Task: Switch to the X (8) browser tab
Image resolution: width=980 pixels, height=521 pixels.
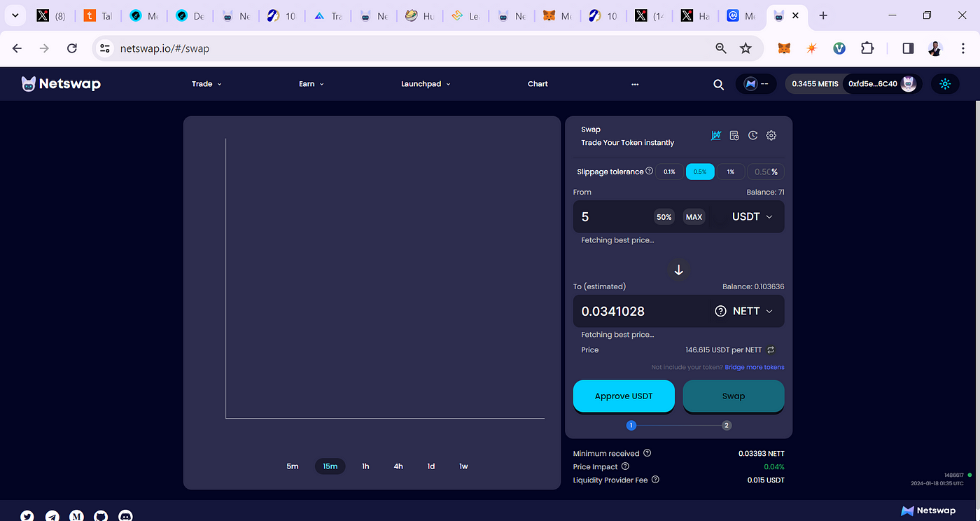Action: tap(51, 15)
